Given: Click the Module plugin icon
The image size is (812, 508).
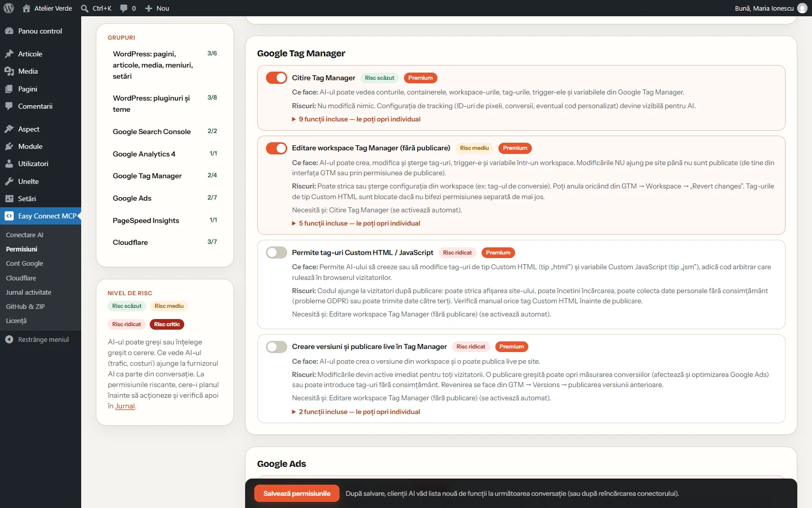Looking at the screenshot, I should 9,146.
